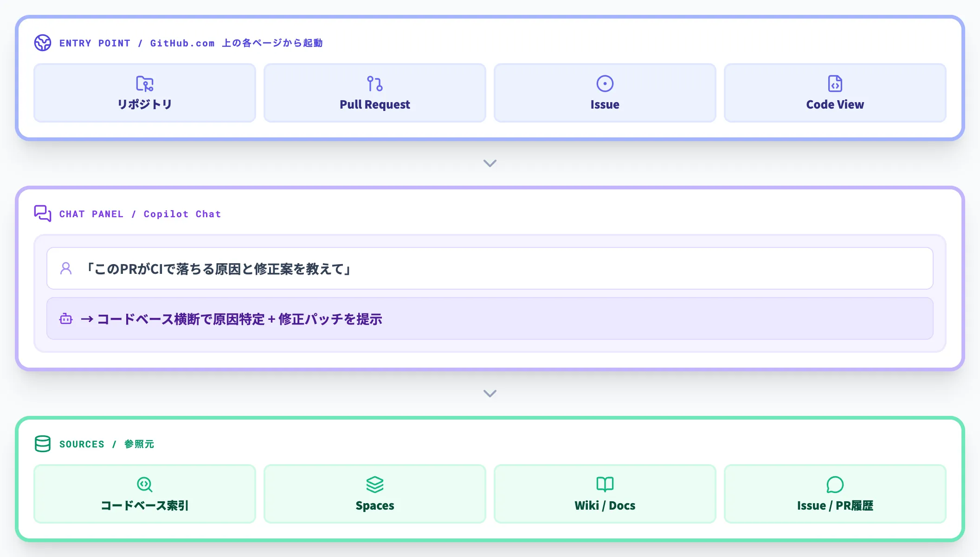This screenshot has height=557, width=980.
Task: Open the Spaces label
Action: [x=375, y=505]
